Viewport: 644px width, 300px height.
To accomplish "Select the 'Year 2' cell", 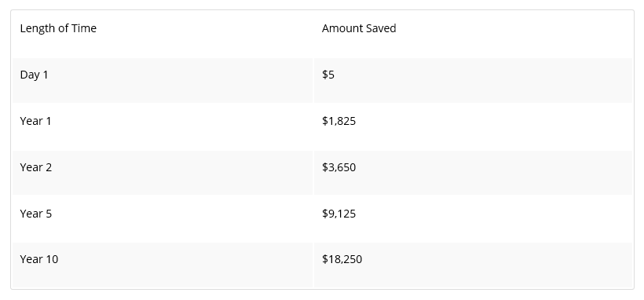I will tap(35, 168).
